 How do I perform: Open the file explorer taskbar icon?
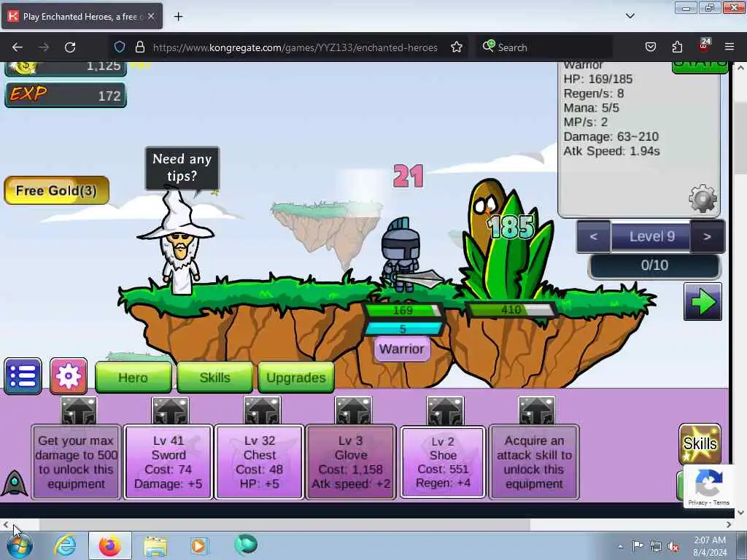click(155, 545)
